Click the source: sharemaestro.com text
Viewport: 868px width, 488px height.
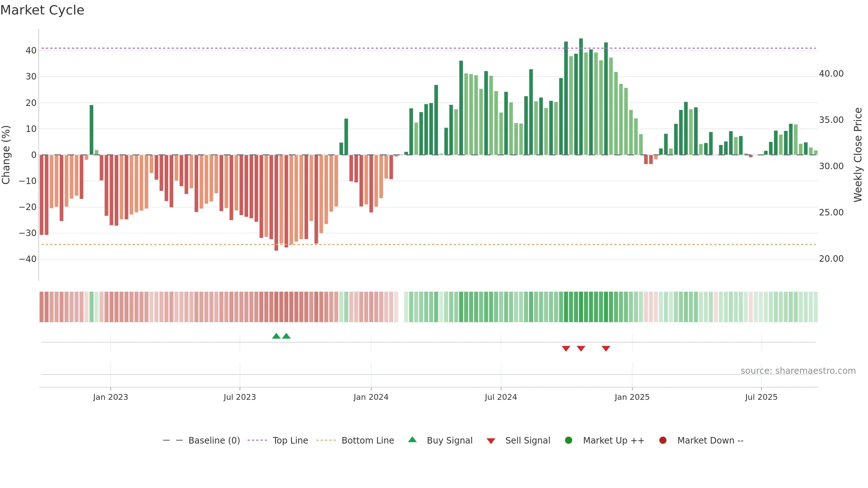pos(798,371)
